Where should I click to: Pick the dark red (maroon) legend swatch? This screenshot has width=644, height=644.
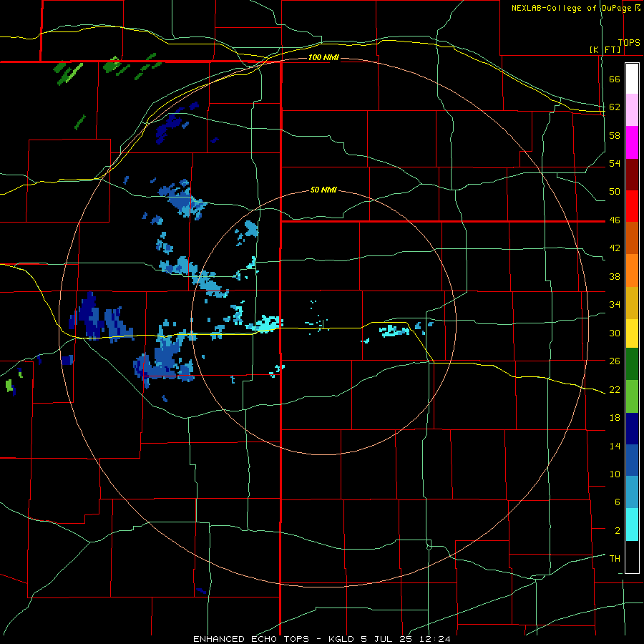(632, 174)
